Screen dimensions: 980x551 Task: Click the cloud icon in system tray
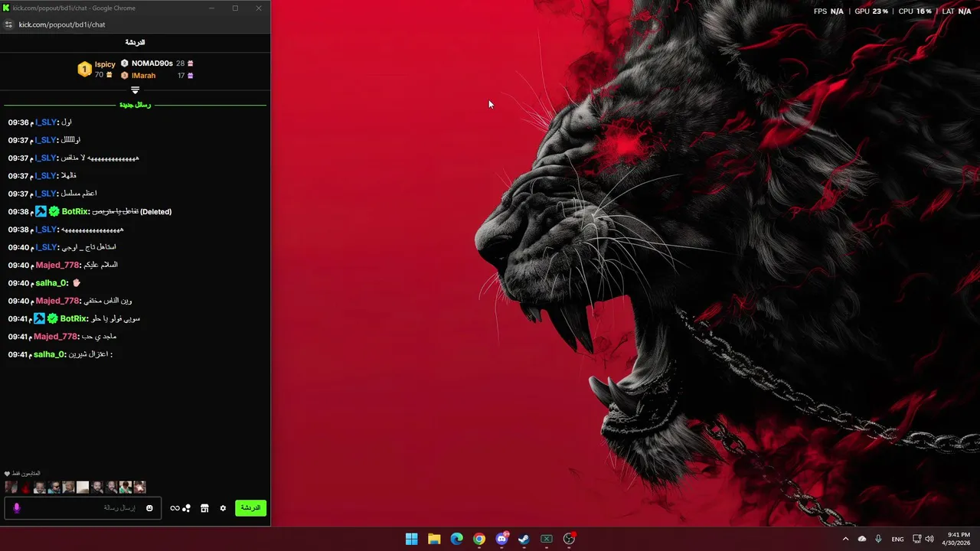coord(862,539)
